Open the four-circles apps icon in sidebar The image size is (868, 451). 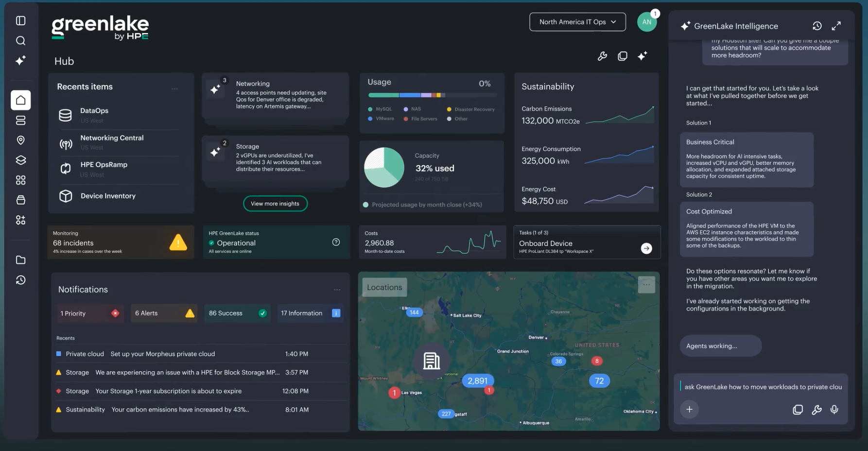tap(20, 180)
